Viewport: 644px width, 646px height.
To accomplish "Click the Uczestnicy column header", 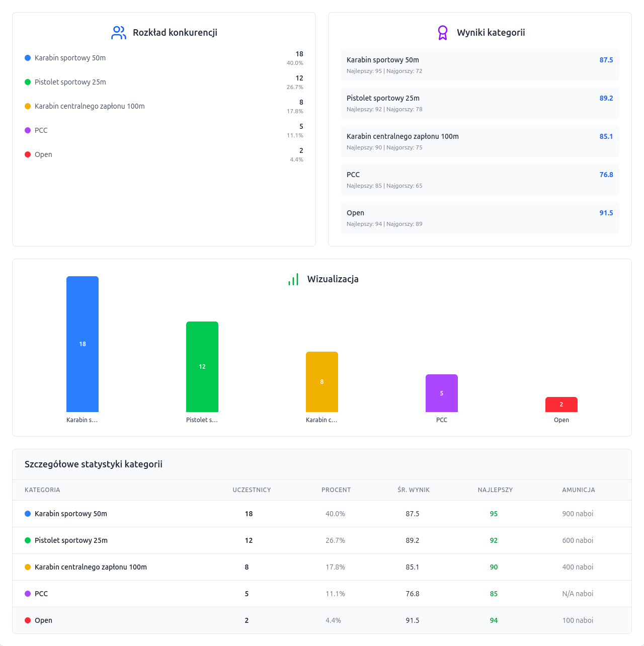I will coord(252,490).
